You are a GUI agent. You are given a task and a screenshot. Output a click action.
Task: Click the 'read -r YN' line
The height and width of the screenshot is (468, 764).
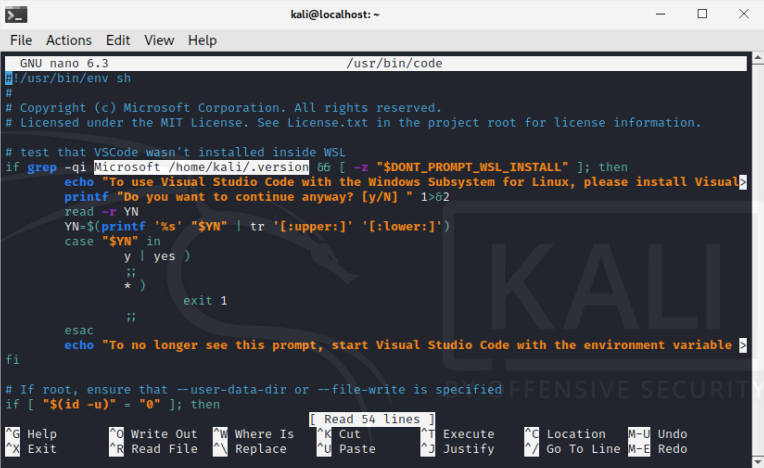(101, 212)
